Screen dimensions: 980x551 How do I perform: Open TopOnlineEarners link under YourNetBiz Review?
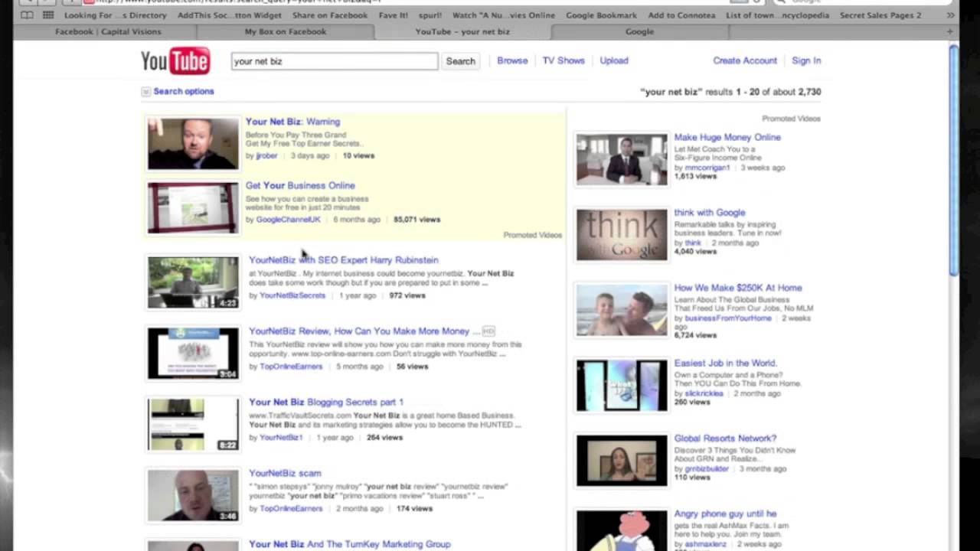click(x=291, y=367)
